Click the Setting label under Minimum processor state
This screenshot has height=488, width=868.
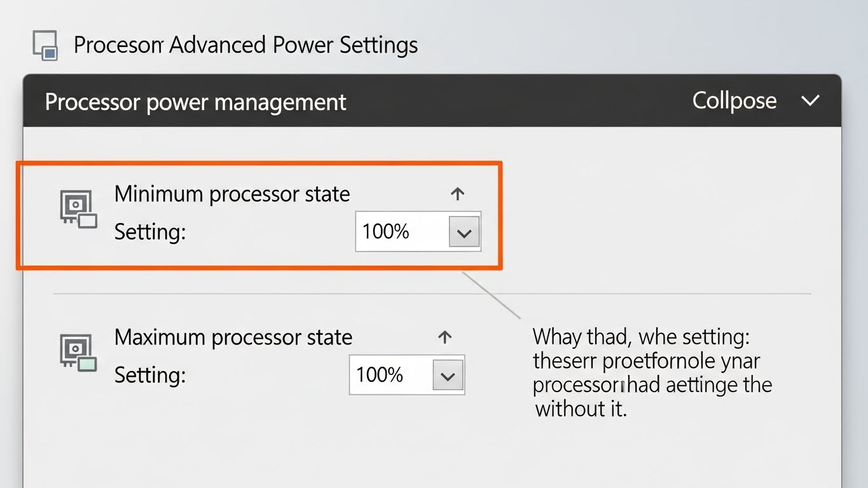click(150, 232)
